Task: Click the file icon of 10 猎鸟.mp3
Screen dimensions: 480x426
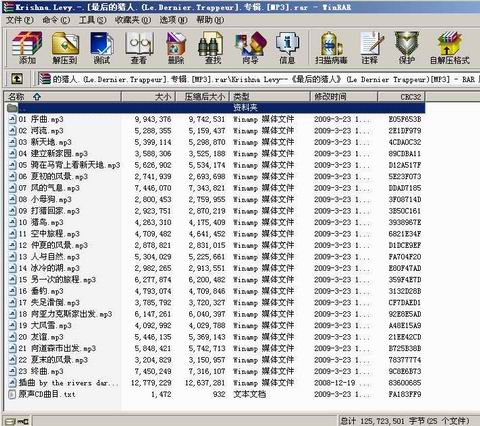Action: [12, 222]
